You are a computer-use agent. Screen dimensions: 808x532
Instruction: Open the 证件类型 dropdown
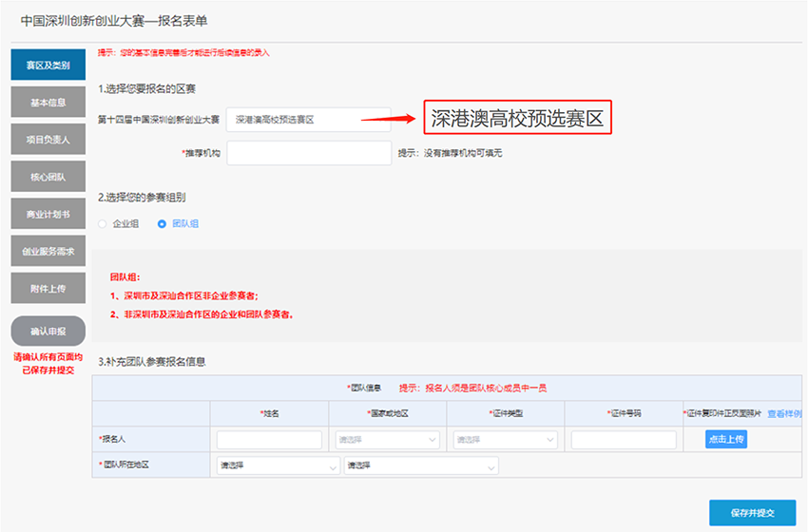coord(506,440)
